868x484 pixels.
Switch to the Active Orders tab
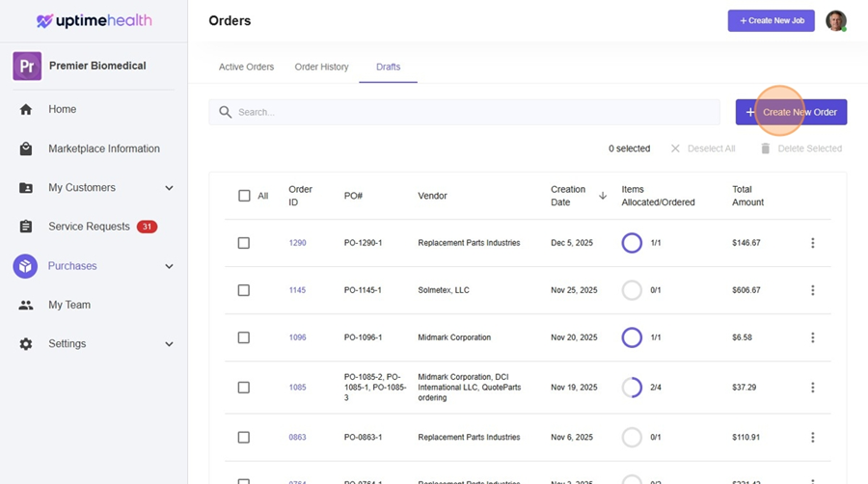tap(246, 67)
